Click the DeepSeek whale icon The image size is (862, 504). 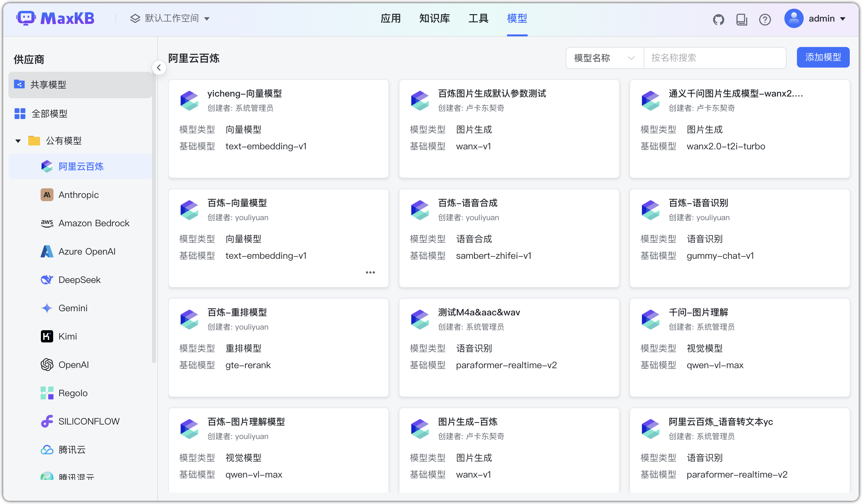[x=47, y=280]
